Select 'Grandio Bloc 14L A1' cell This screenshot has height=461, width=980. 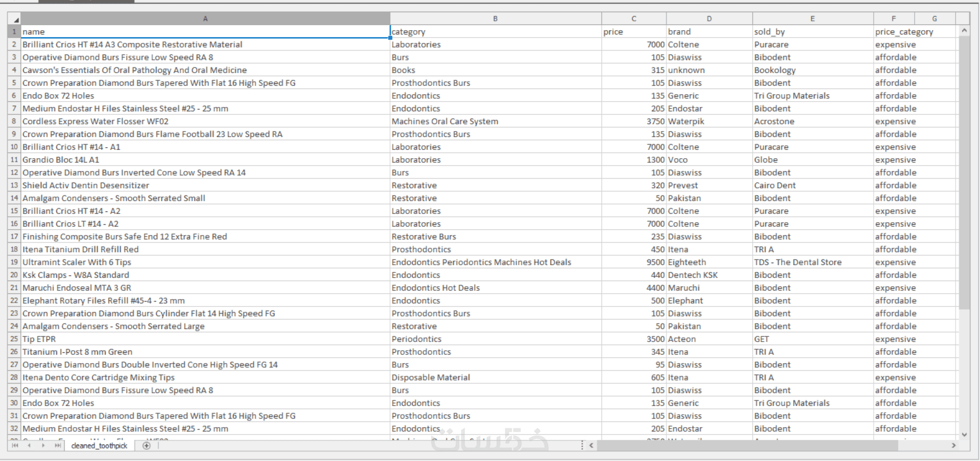[205, 159]
